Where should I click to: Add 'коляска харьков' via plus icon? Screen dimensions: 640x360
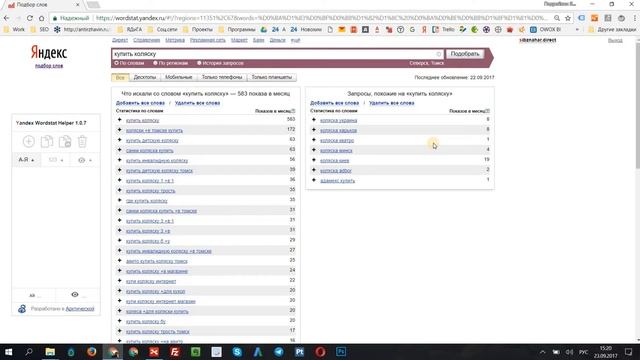point(314,130)
